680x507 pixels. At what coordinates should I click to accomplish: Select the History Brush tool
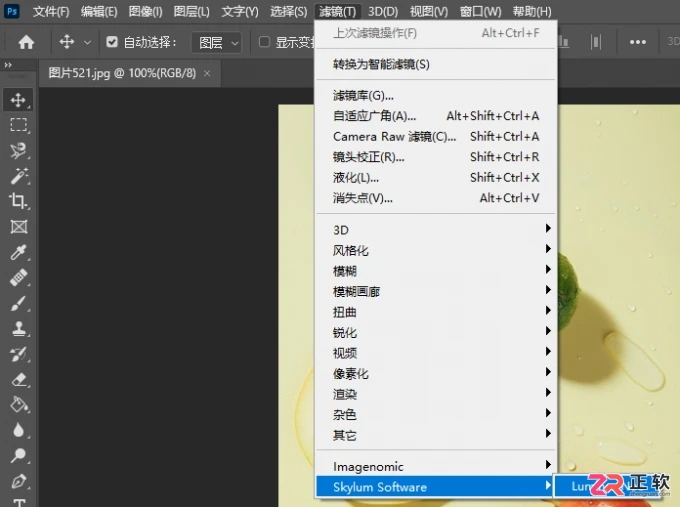pyautogui.click(x=18, y=354)
